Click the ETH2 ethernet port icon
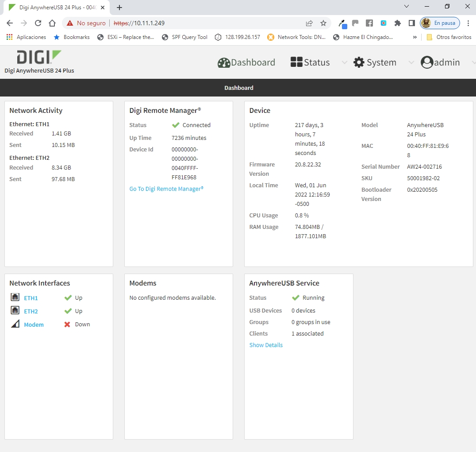Screen dimensions: 476x452 coord(15,311)
